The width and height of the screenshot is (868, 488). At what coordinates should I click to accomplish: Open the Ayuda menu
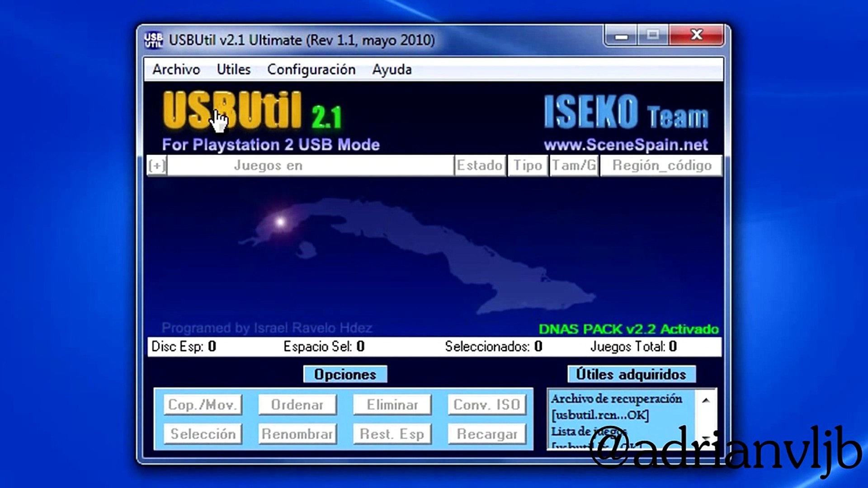coord(392,69)
